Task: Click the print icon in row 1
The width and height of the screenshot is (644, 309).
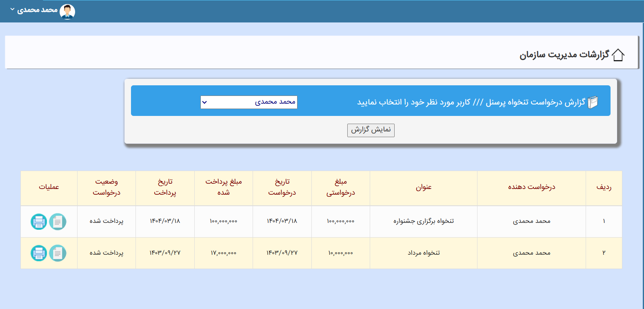Action: tap(39, 222)
